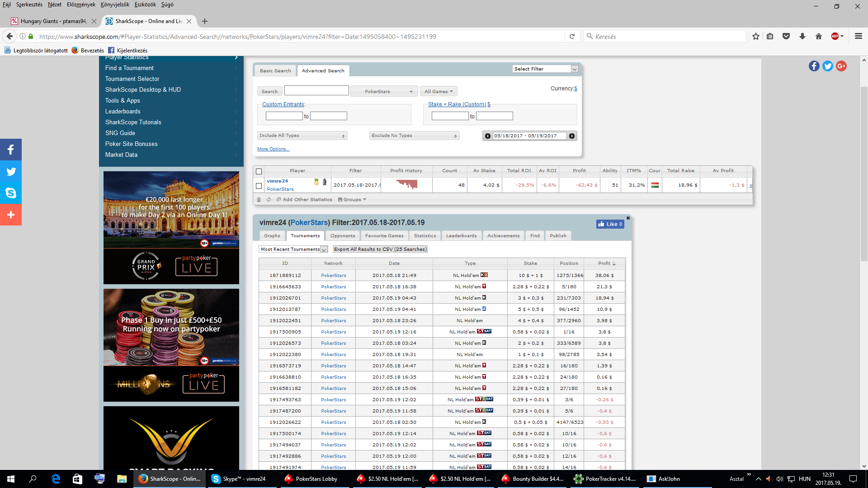Open Szerkesztés menu in menu bar
Image resolution: width=868 pixels, height=488 pixels.
[x=29, y=5]
